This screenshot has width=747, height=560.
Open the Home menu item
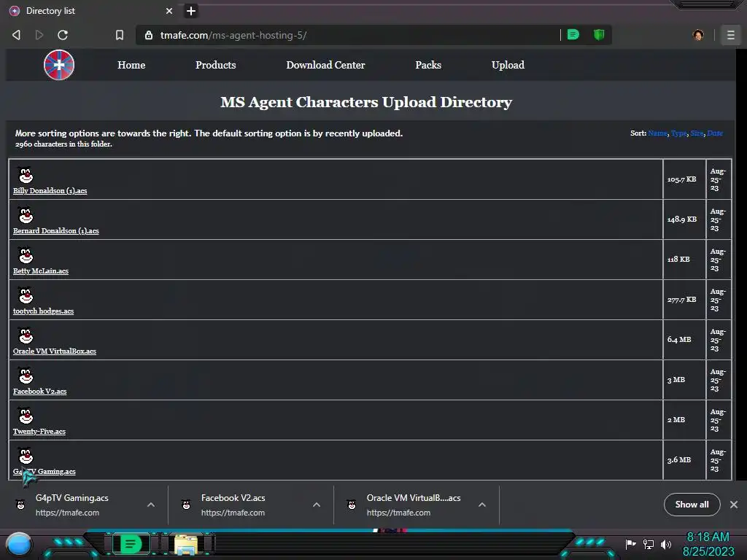coord(131,65)
